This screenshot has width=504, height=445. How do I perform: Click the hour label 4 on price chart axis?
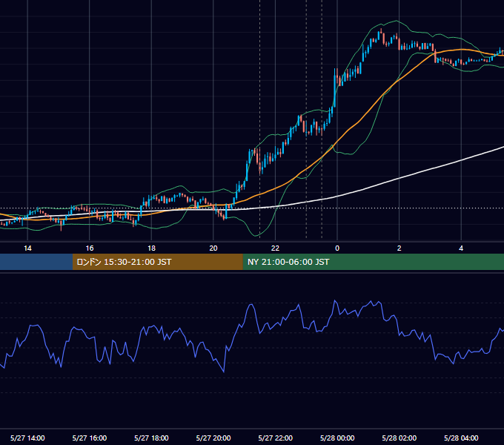click(461, 248)
